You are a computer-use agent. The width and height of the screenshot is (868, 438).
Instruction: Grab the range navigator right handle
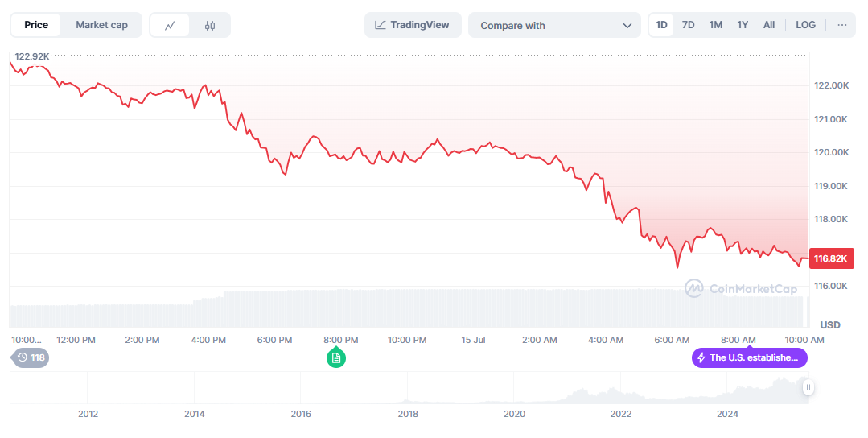coord(808,387)
